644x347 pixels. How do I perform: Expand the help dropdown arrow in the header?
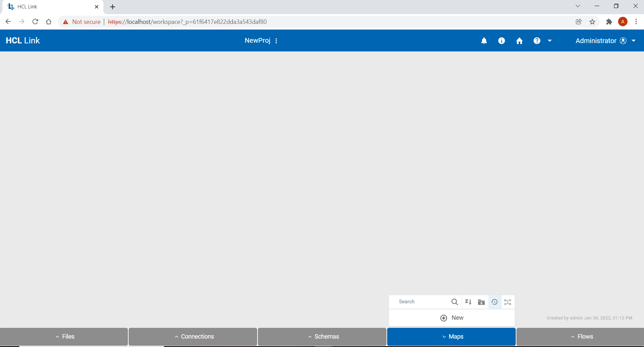(549, 41)
